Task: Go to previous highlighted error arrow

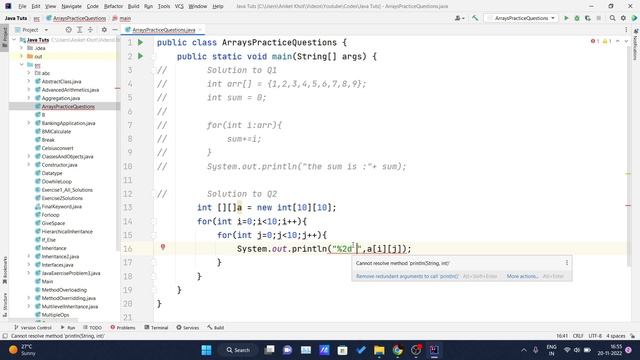Action: (618, 41)
